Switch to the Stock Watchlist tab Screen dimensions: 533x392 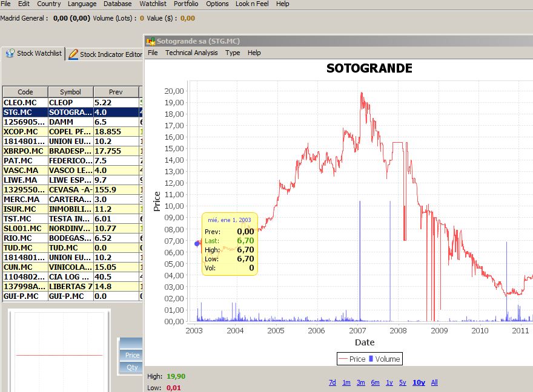tap(34, 53)
